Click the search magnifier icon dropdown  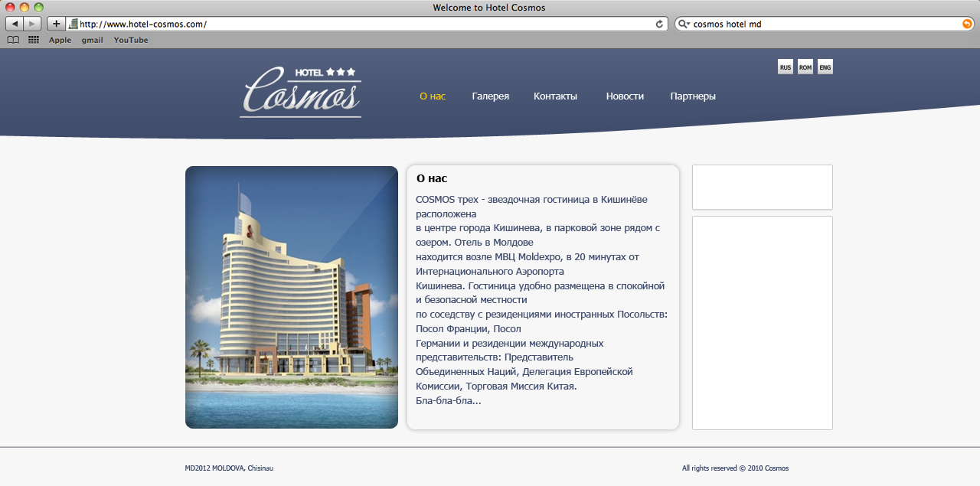684,24
